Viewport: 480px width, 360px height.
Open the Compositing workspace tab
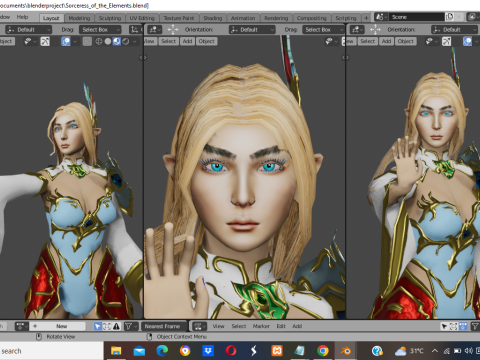click(x=311, y=18)
